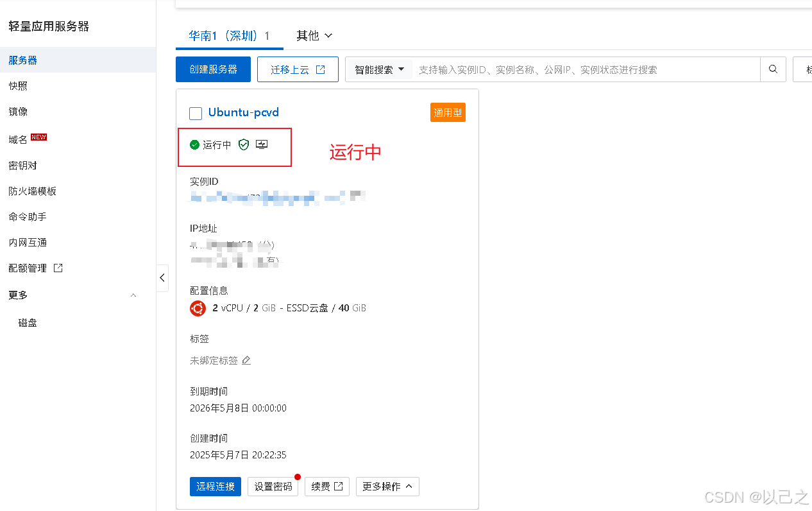Open instance monitoring via the monitor icon
This screenshot has height=511, width=812.
[262, 144]
